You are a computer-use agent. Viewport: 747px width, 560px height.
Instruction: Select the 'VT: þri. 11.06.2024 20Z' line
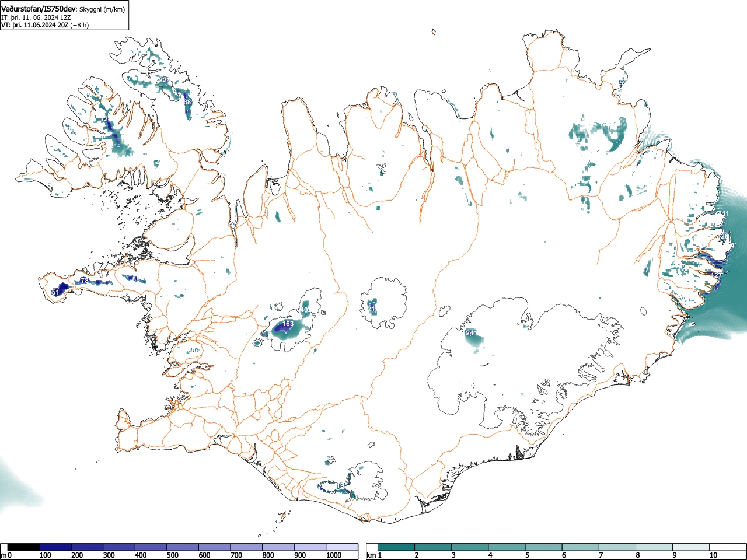coord(34,25)
